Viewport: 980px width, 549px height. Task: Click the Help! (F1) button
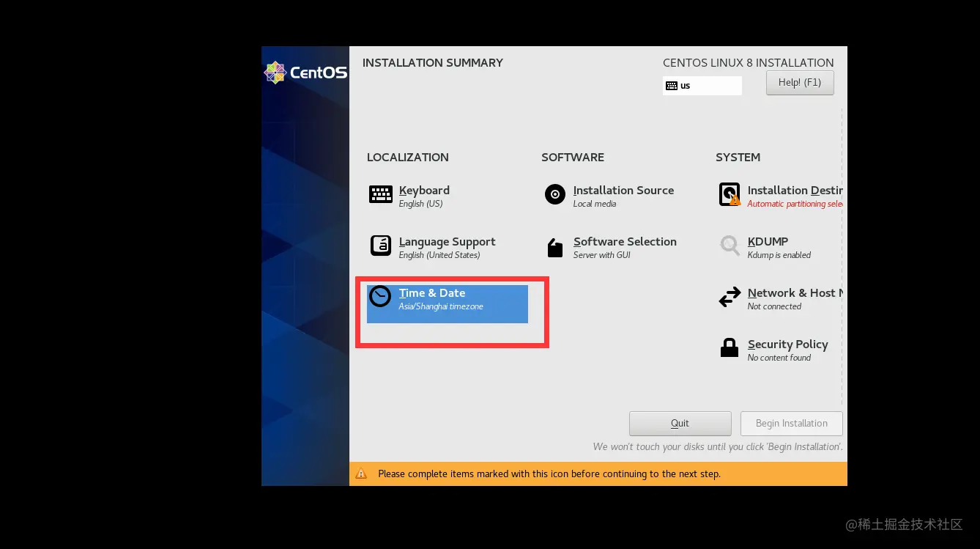800,82
